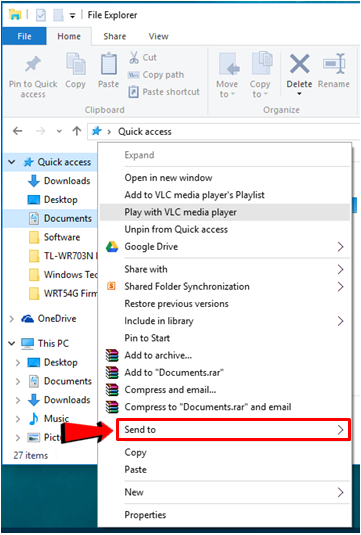Collapse the This PC tree node
This screenshot has height=535, width=361.
tap(12, 343)
